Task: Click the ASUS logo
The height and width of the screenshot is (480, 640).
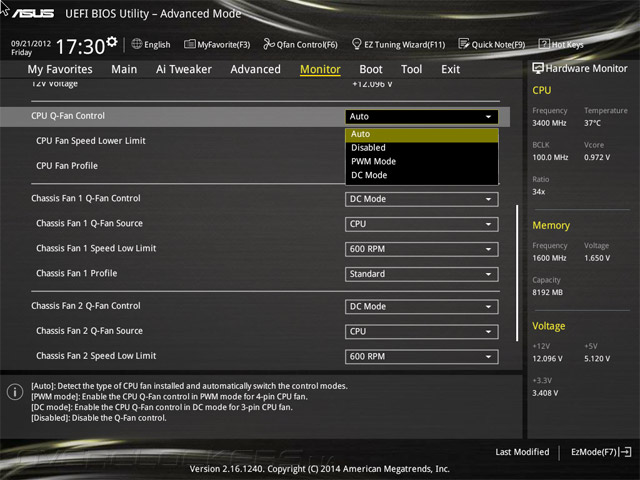Action: [x=33, y=13]
